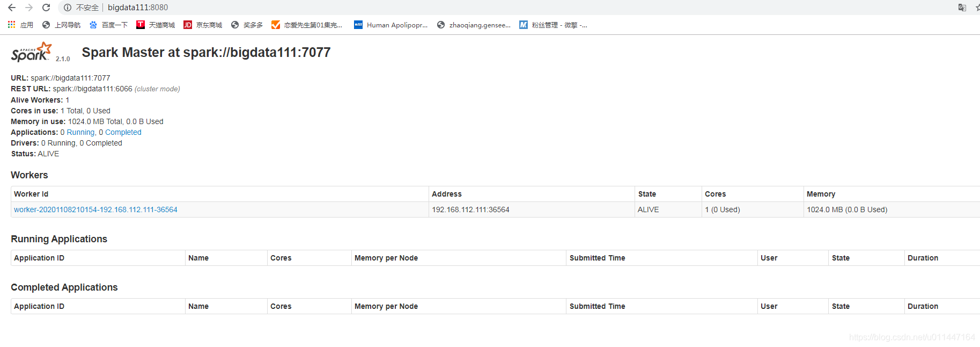Click the Alive Workers: 1 line
980x347 pixels.
click(40, 100)
